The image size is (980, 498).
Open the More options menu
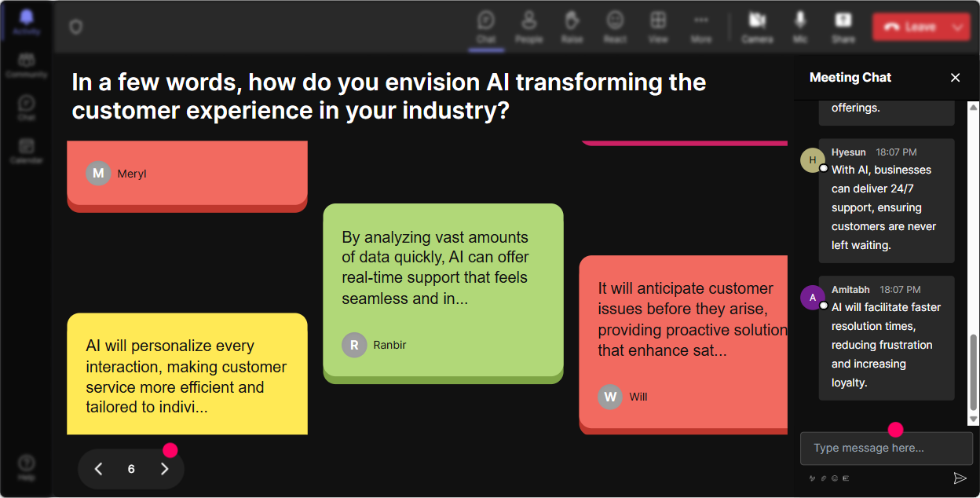point(701,27)
